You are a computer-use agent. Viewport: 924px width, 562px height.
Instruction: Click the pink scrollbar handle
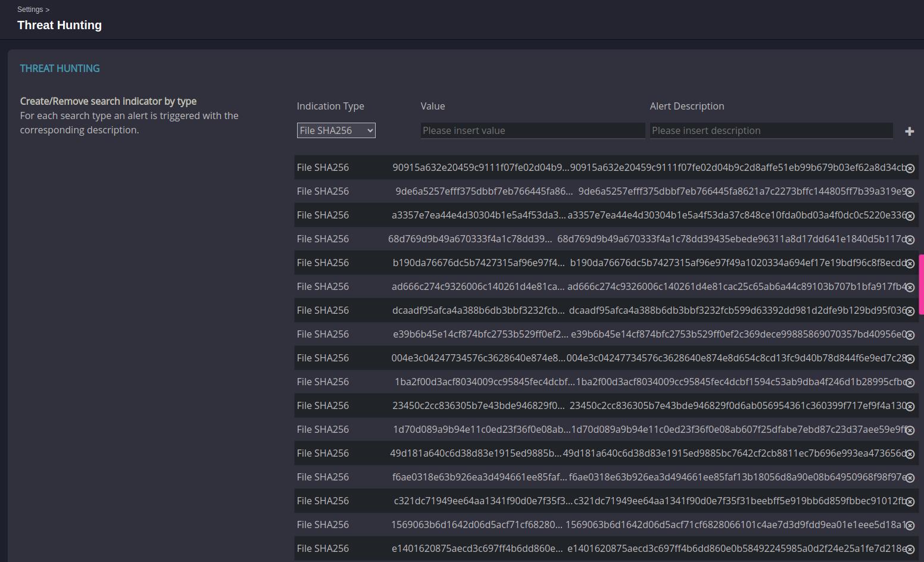921,285
